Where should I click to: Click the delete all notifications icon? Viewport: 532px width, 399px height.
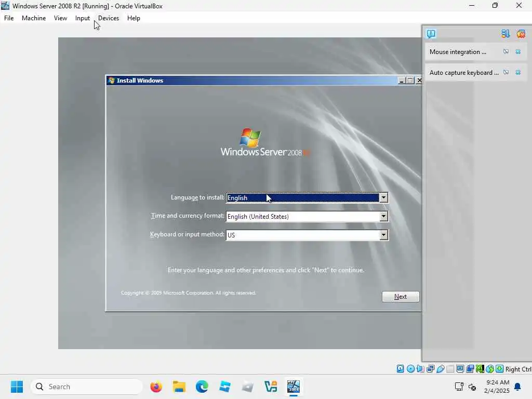coord(521,34)
